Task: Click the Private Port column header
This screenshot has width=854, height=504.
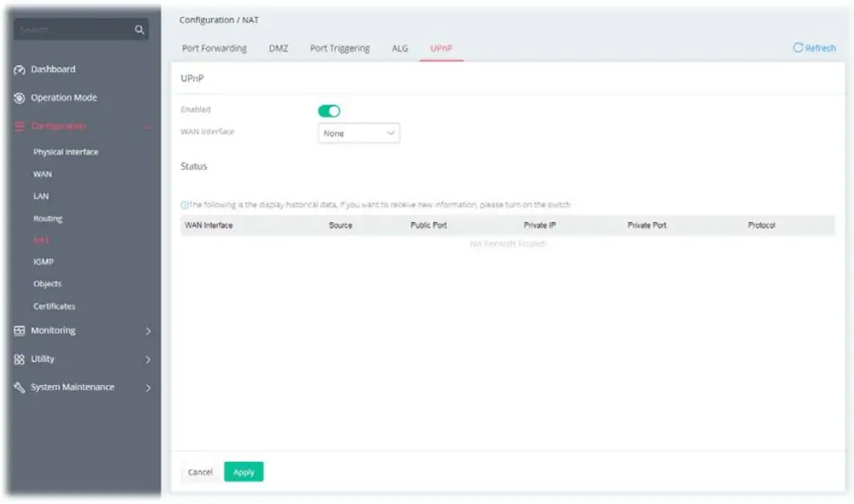Action: pos(647,225)
